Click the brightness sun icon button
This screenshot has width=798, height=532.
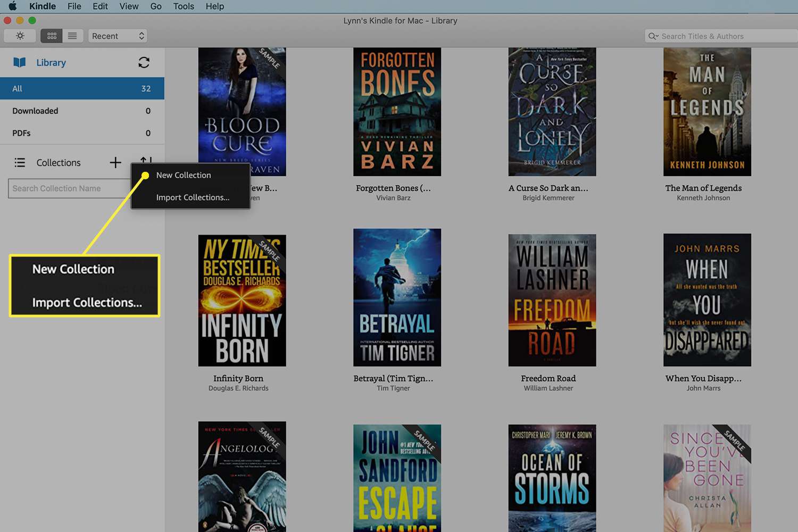(20, 36)
